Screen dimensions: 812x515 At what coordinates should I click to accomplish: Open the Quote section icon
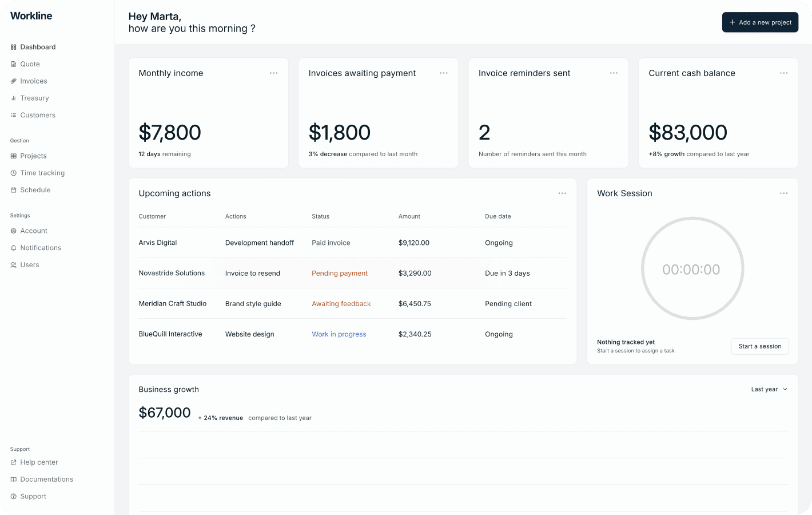tap(13, 64)
